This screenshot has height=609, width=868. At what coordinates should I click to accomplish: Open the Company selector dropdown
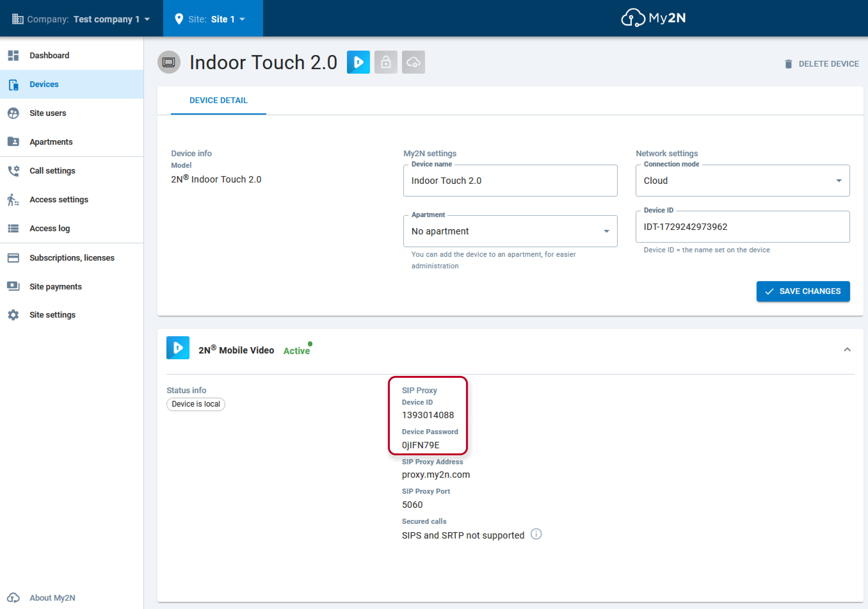81,19
